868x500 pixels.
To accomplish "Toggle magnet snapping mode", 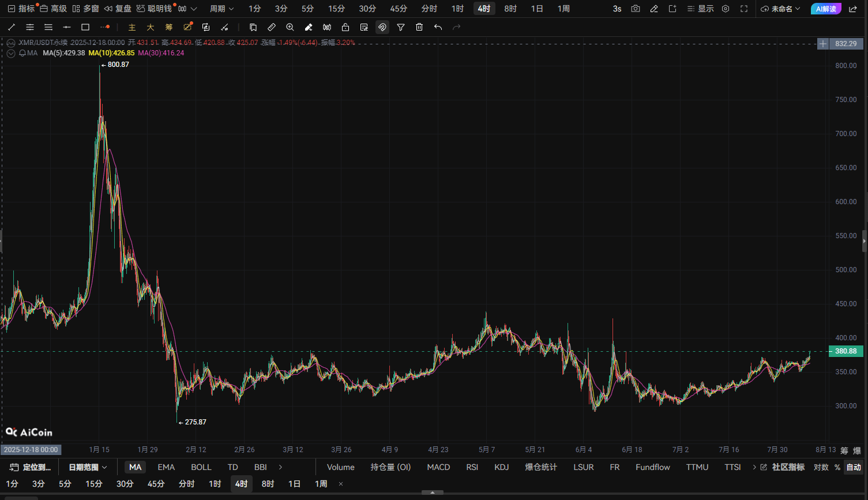I will (x=382, y=27).
